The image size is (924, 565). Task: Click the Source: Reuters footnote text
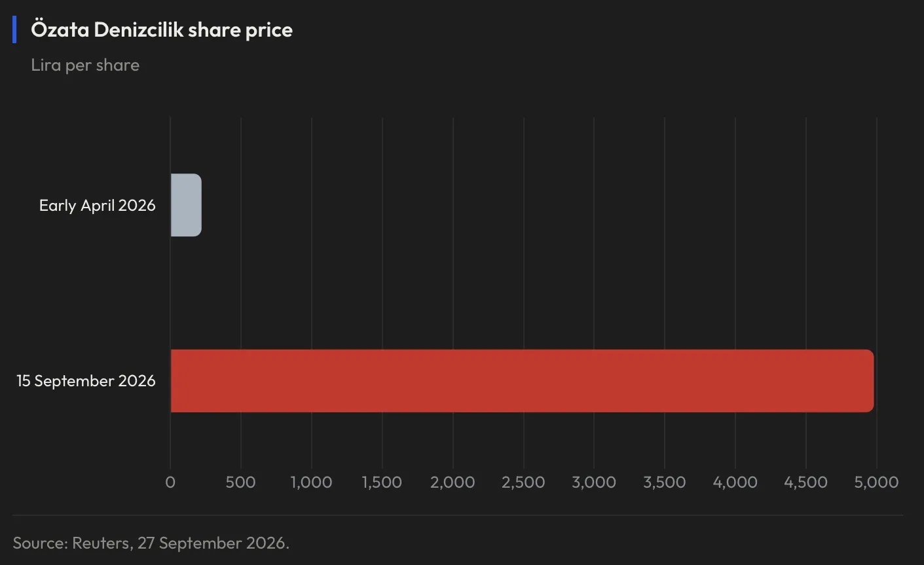coord(151,543)
